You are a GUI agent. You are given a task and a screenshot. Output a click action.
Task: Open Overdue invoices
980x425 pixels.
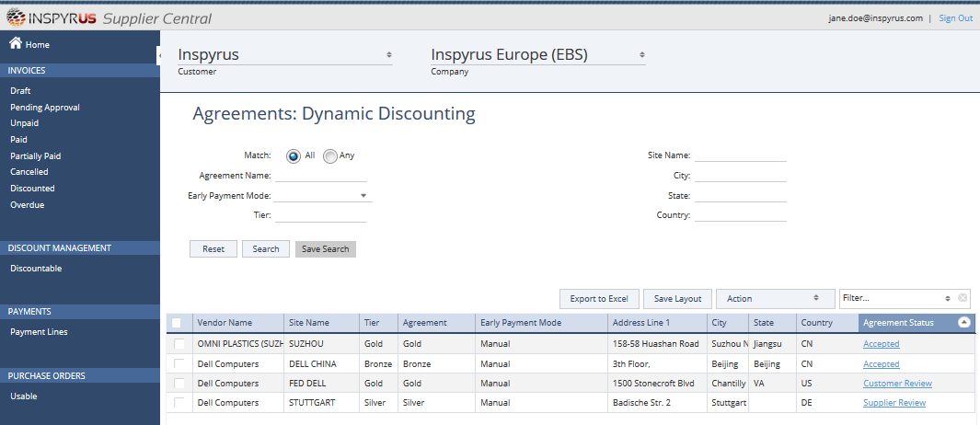[x=28, y=204]
